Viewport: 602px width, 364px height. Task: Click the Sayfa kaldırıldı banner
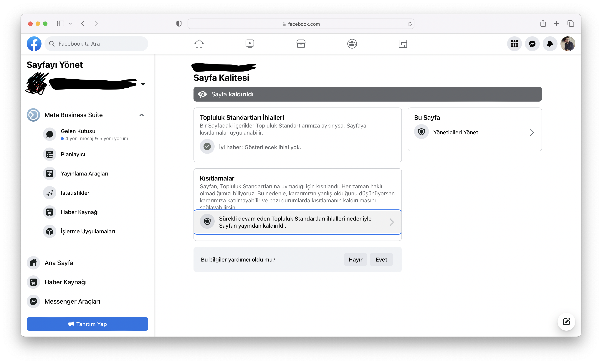(368, 94)
